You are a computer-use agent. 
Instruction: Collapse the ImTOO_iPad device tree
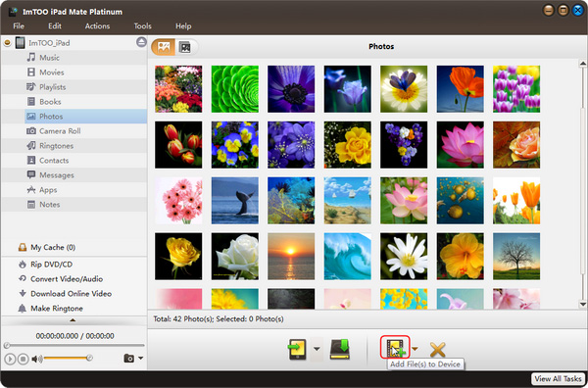[x=7, y=43]
